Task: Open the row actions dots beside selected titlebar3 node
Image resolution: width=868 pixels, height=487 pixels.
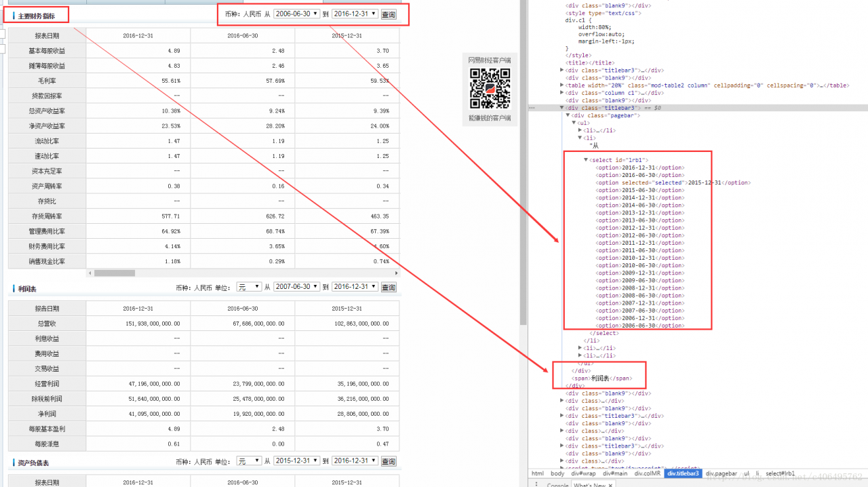Action: (x=532, y=108)
